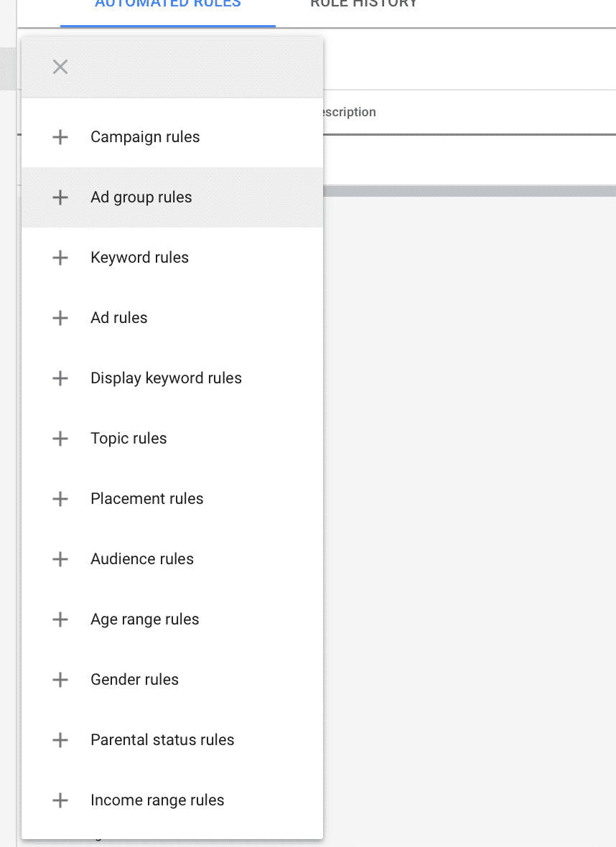Open the Automated Rules tab
The image size is (616, 847).
(168, 4)
